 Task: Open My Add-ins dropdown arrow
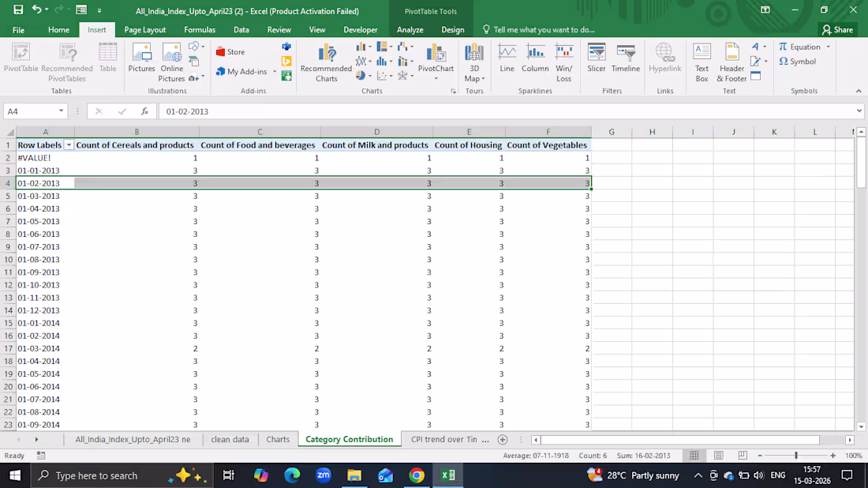pos(275,71)
